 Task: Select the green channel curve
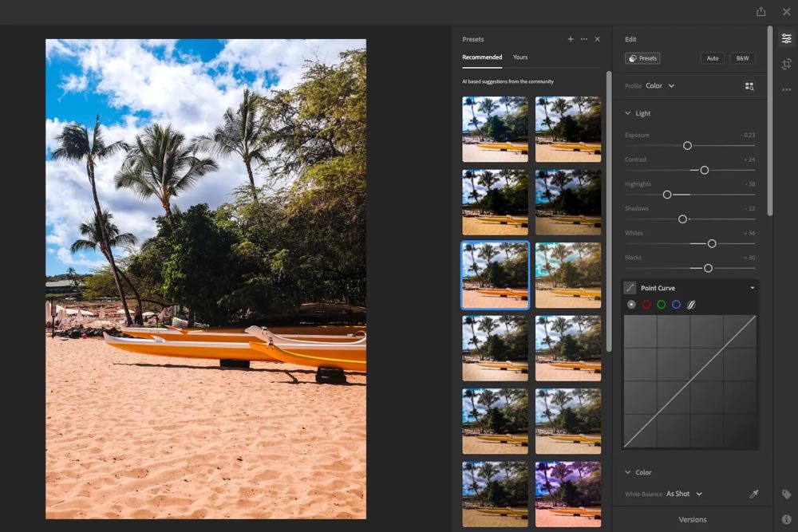pos(662,305)
